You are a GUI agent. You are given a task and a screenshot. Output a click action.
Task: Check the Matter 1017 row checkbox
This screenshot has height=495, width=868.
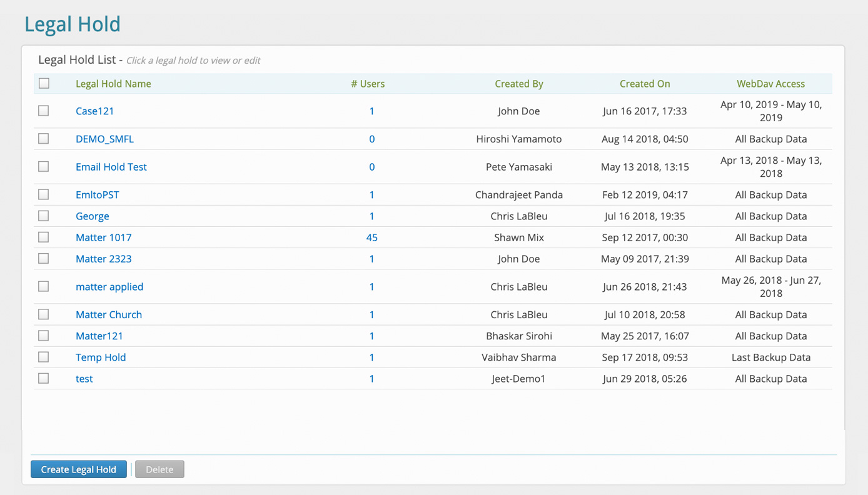tap(44, 236)
